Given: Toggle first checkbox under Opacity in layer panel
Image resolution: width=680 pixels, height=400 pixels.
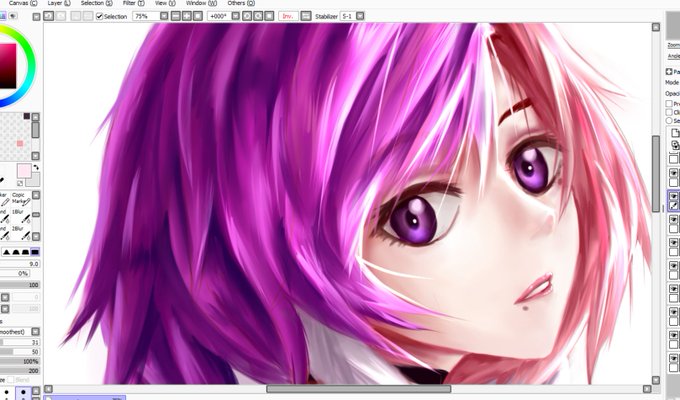Looking at the screenshot, I should tap(669, 103).
